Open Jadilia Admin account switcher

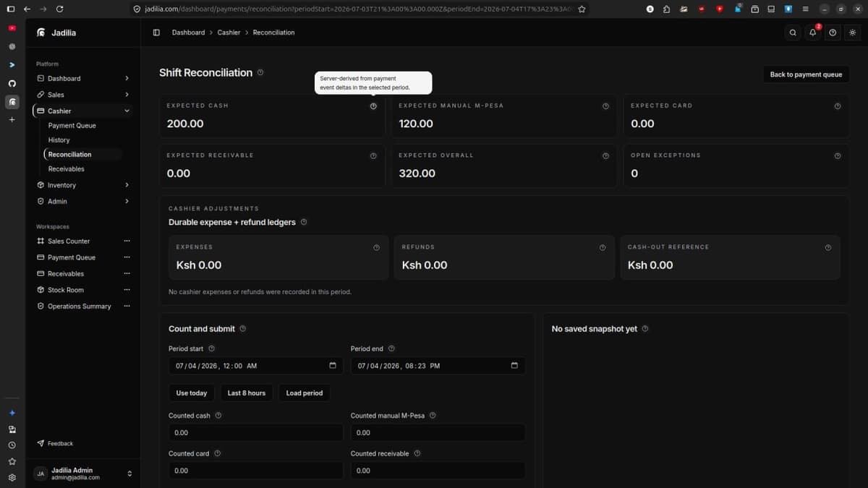(x=83, y=474)
